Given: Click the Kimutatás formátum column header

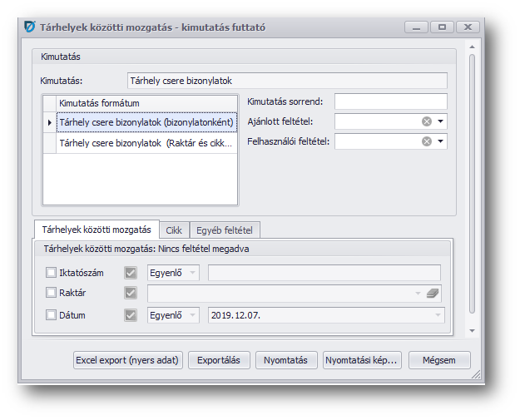Looking at the screenshot, I should (x=146, y=103).
